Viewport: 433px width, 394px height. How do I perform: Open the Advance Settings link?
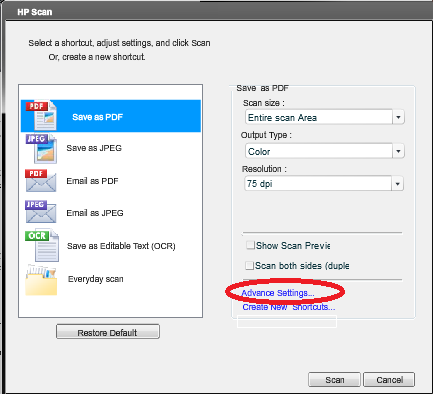point(278,293)
